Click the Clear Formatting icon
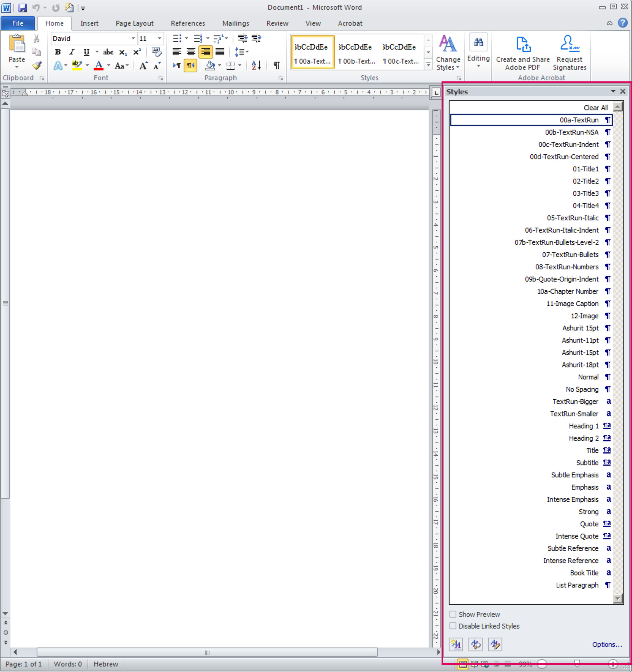This screenshot has width=632, height=672. click(x=156, y=52)
